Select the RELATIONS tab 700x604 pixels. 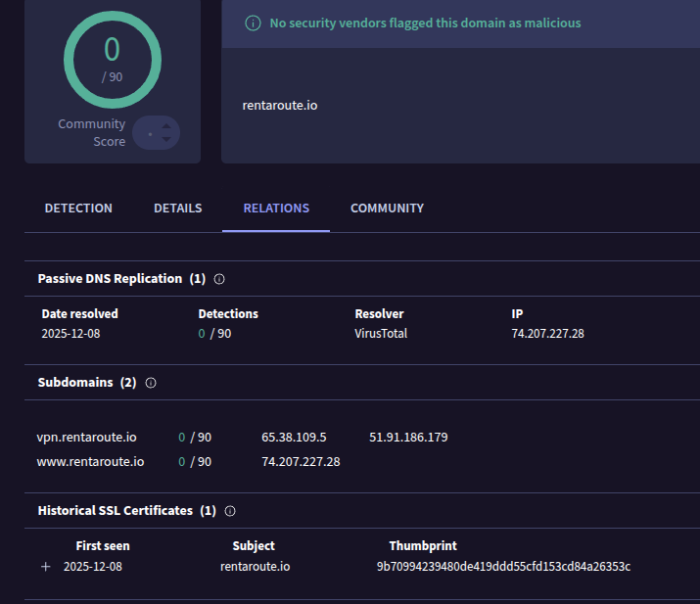[x=276, y=209]
